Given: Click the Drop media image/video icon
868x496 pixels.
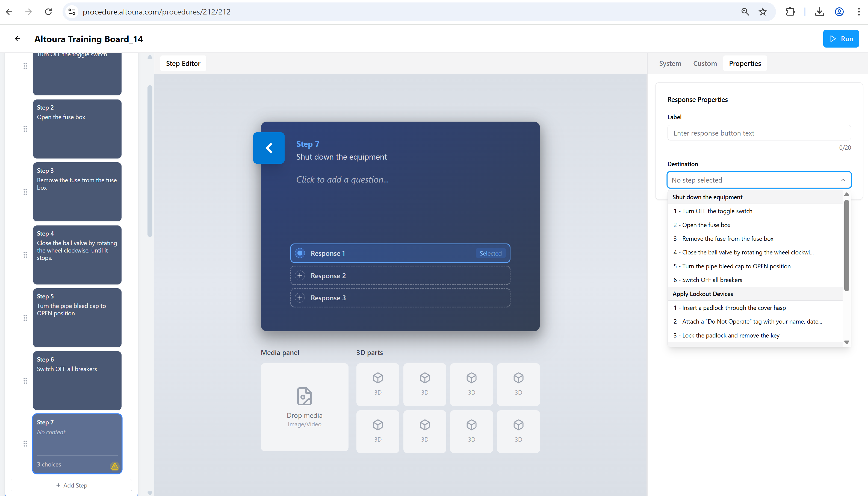Looking at the screenshot, I should [304, 396].
